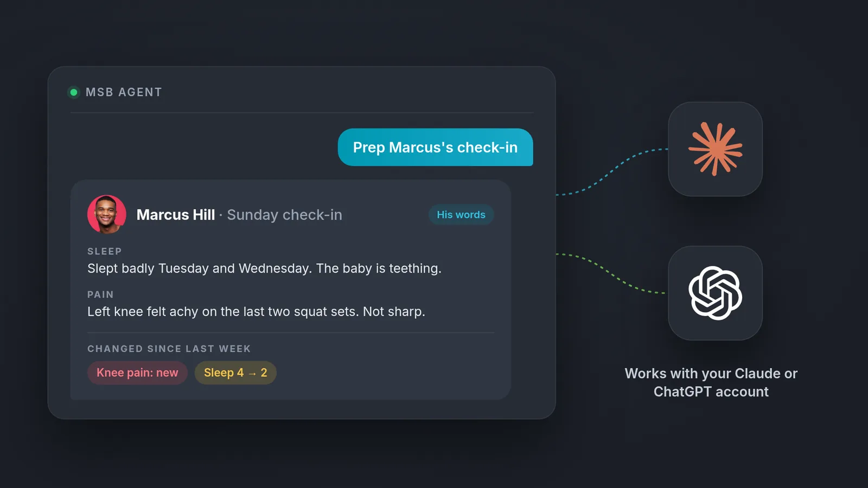Click the arrow inside the Sleep tag

(x=252, y=374)
